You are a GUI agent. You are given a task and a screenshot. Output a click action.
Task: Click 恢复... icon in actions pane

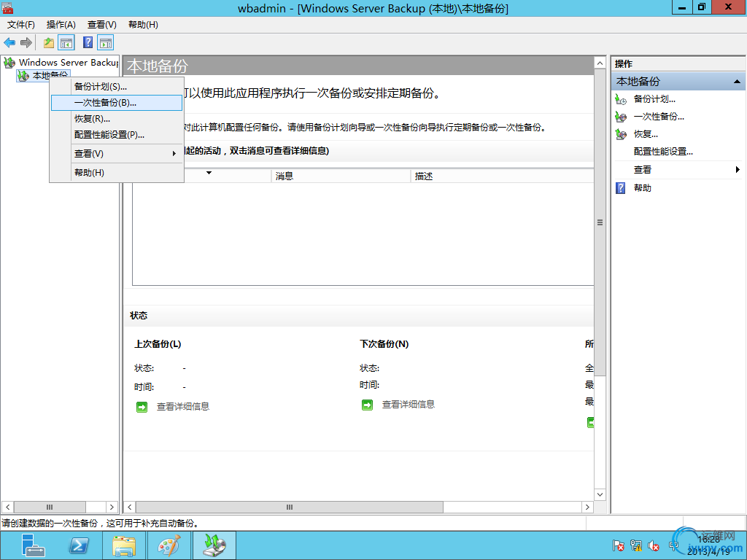pos(621,134)
